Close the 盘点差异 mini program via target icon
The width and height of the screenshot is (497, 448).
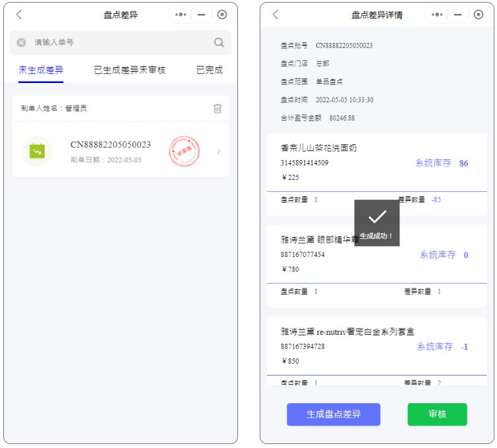point(222,14)
